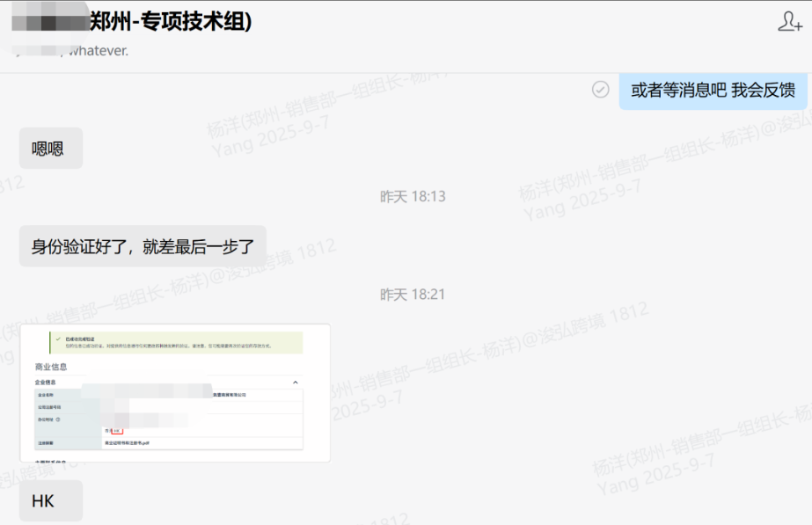Open the 商业证明书和注册书.pdf file link

(x=128, y=443)
